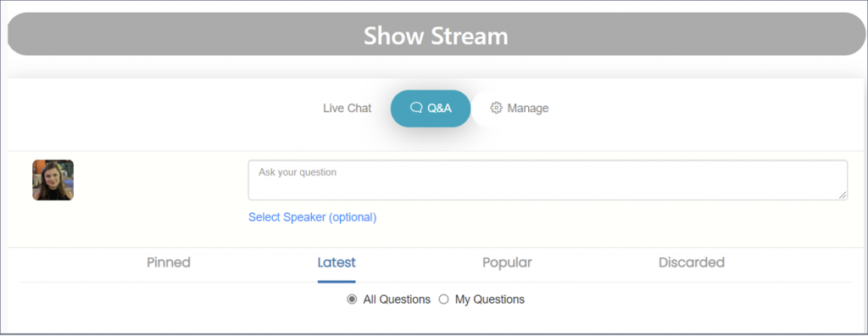868x336 pixels.
Task: Click the Ask your question placeholder text
Action: coord(298,172)
